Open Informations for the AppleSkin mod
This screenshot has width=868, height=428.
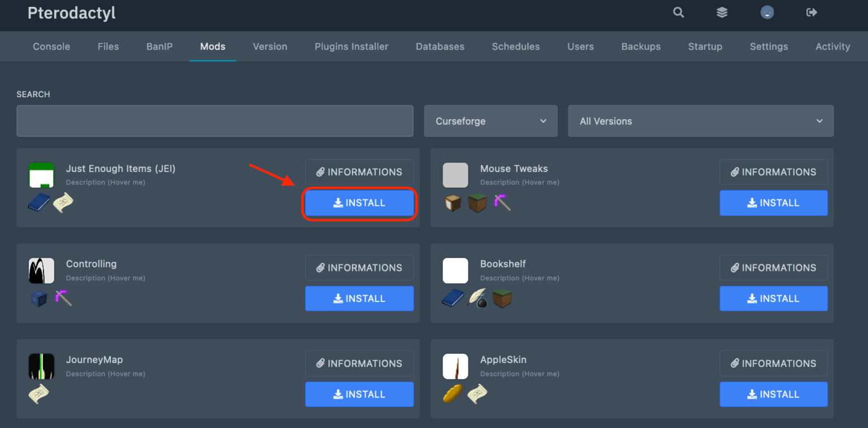click(x=773, y=363)
